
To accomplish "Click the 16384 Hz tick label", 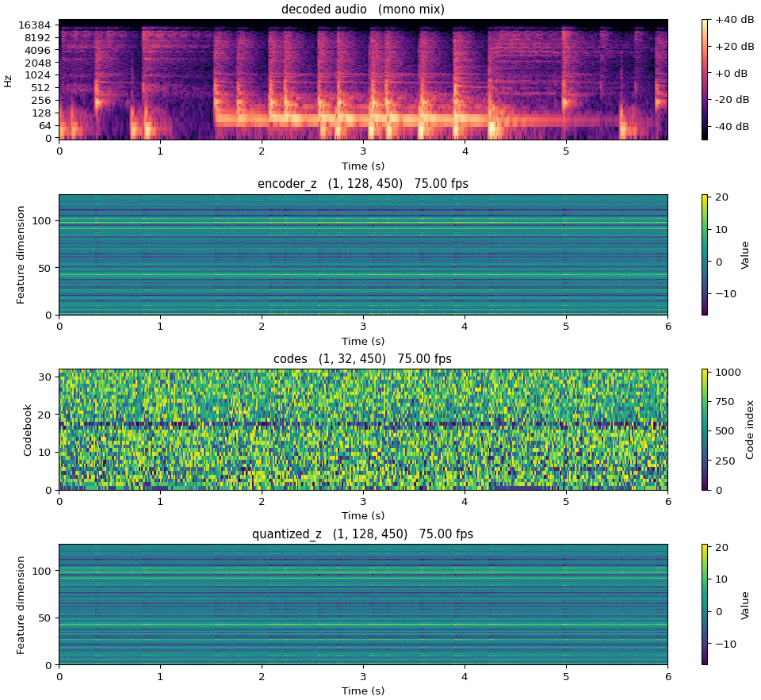I will (x=34, y=25).
